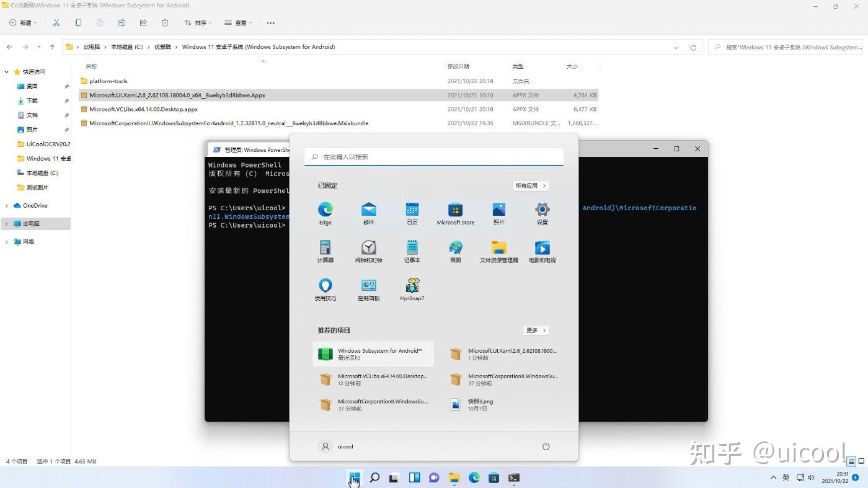Expand address bar history dropdown
This screenshot has width=868, height=488.
point(676,47)
